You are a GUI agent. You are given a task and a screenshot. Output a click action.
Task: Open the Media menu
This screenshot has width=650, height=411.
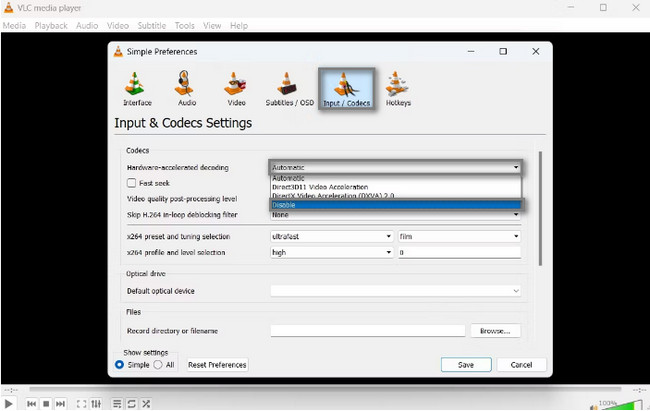pos(14,26)
